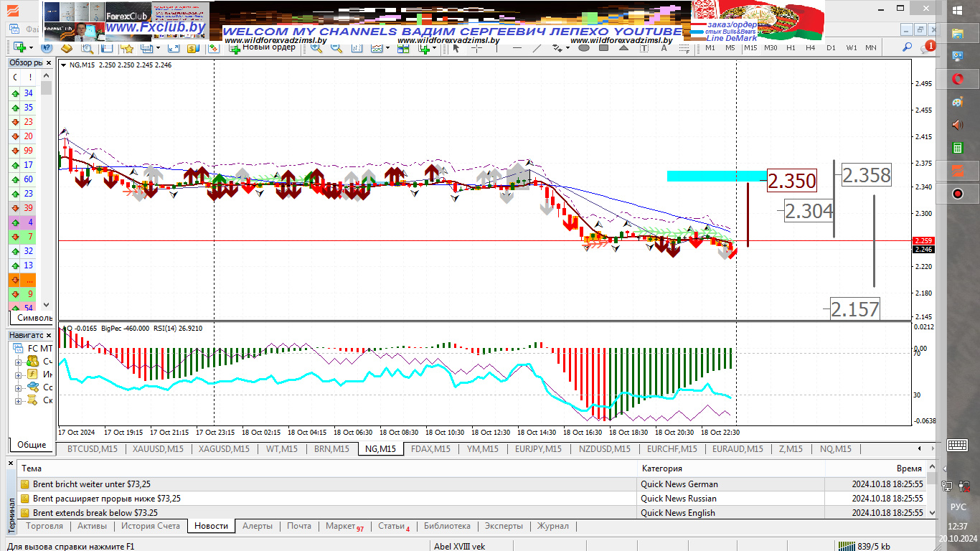
Task: Select the Rectangle drawing tool
Action: coord(604,48)
